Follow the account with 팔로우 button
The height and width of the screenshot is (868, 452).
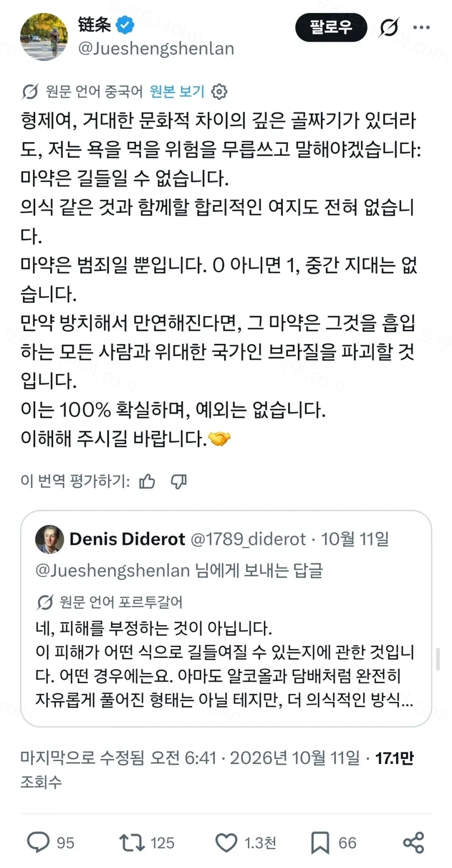331,27
